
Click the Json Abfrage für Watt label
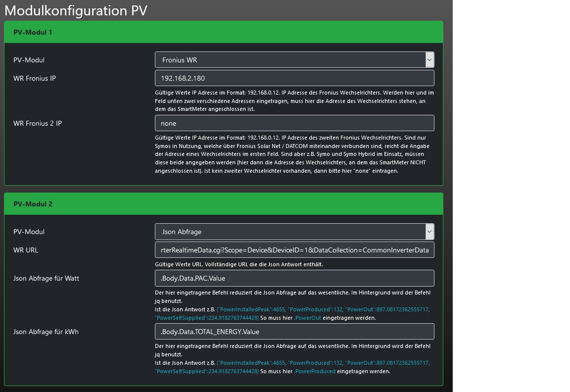[x=46, y=278]
